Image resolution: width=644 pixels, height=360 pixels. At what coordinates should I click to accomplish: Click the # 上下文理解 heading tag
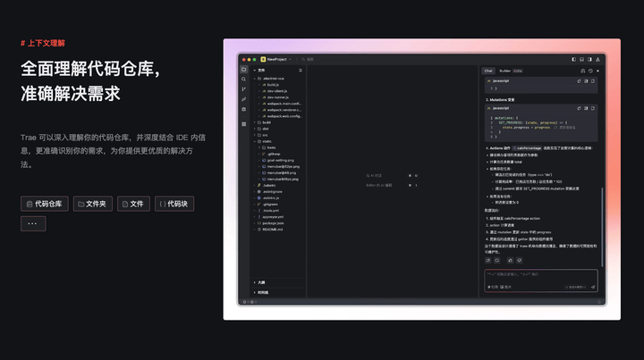pos(43,43)
